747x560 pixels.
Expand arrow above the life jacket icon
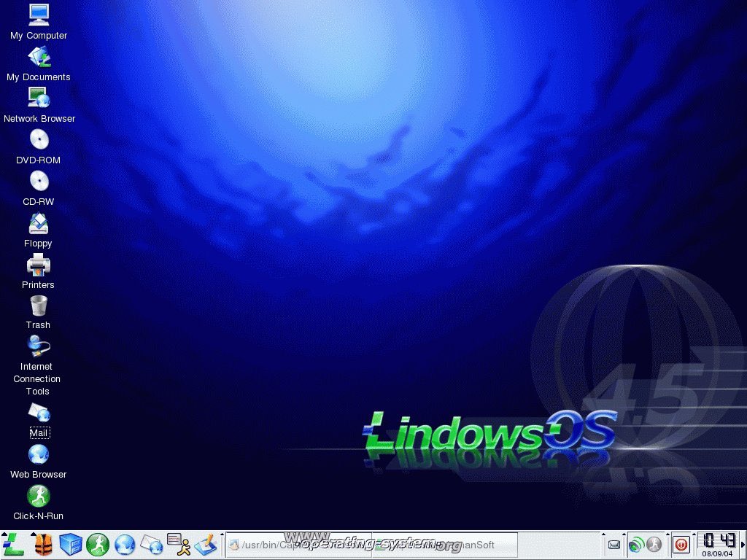(33, 534)
